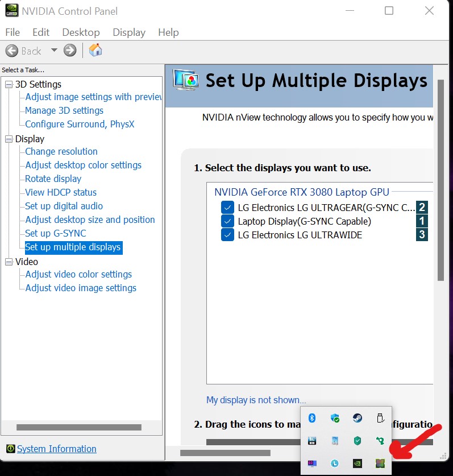The width and height of the screenshot is (453, 476).
Task: Select Set up G-SYNC
Action: 56,233
